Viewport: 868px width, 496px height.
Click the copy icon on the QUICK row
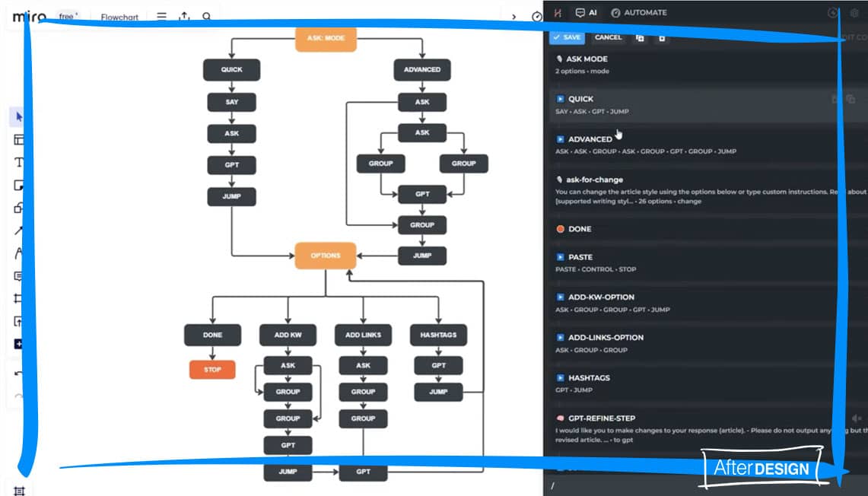point(851,99)
